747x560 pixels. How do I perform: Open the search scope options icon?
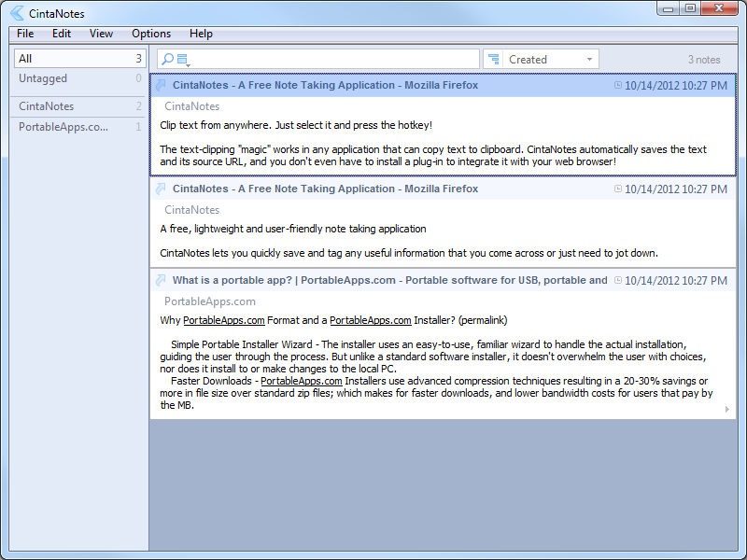click(183, 60)
